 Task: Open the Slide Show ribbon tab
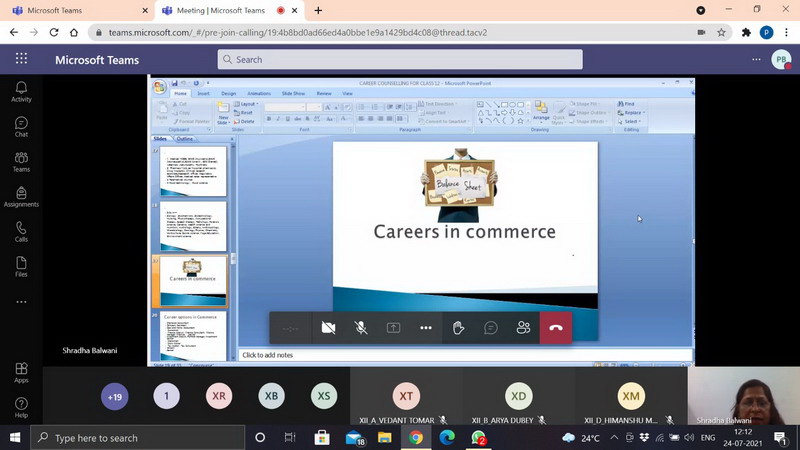pos(293,94)
